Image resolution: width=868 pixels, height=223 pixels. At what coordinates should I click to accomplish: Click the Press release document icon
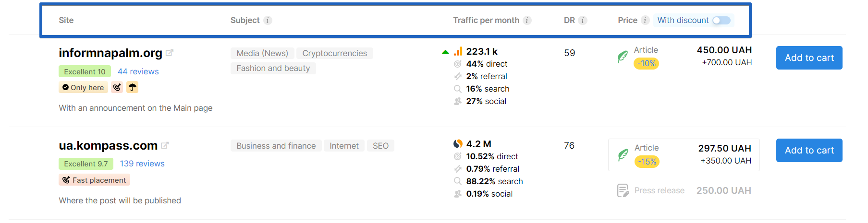coord(623,190)
